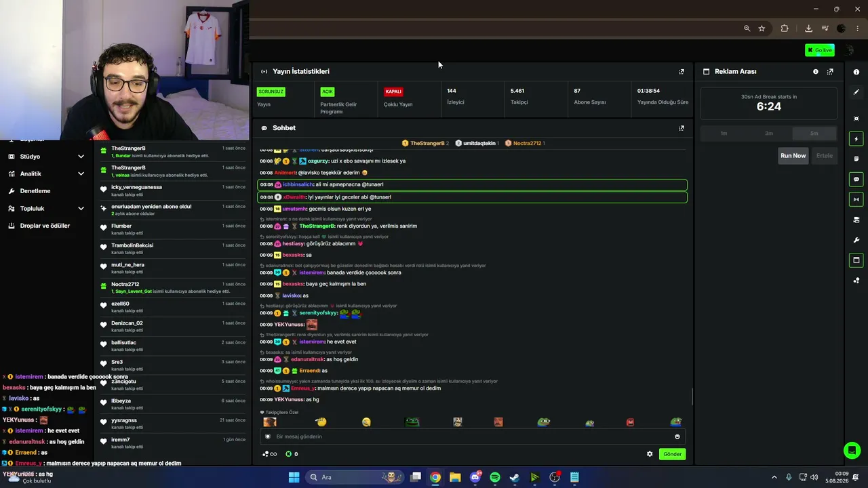This screenshot has width=868, height=488.
Task: Open Discord from the taskbar
Action: [475, 477]
